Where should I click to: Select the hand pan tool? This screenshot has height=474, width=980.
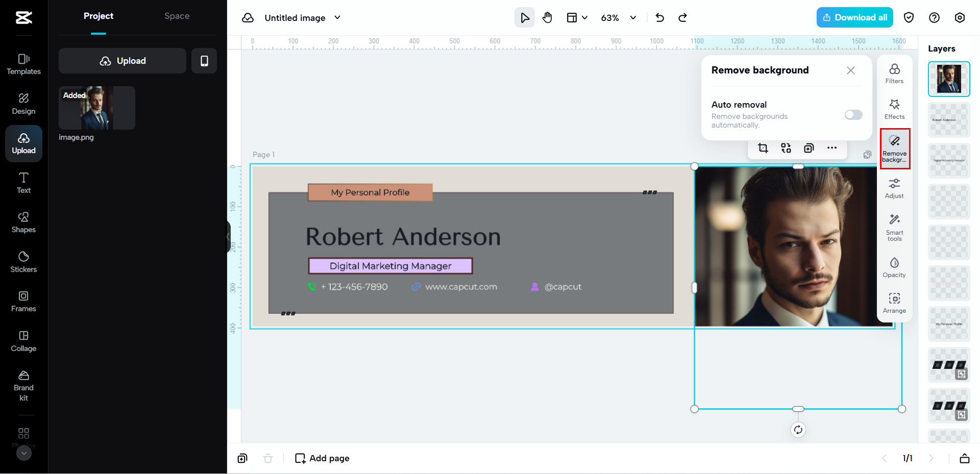tap(547, 18)
